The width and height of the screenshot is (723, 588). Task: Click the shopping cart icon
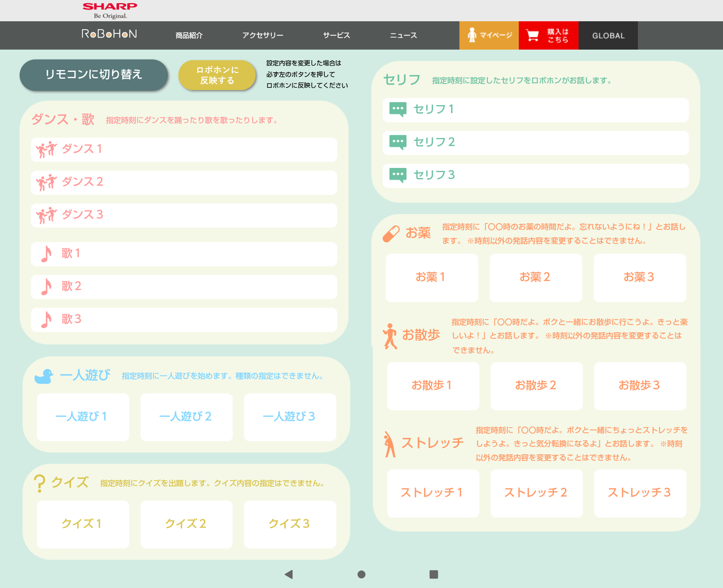click(532, 35)
